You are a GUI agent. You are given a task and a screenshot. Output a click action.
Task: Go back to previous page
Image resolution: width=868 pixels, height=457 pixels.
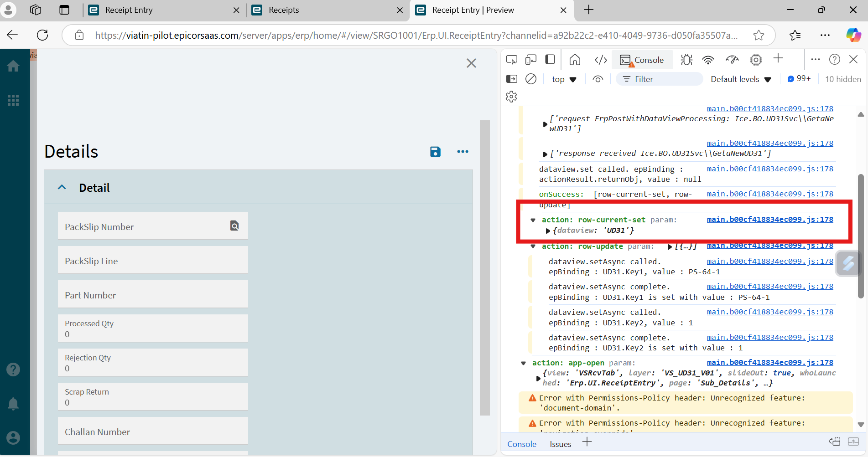pyautogui.click(x=12, y=35)
